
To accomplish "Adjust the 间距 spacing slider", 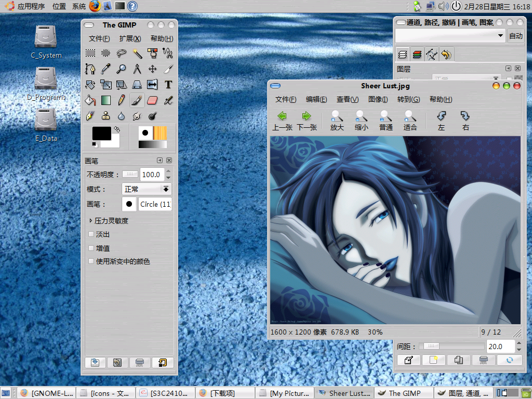I will (x=451, y=345).
